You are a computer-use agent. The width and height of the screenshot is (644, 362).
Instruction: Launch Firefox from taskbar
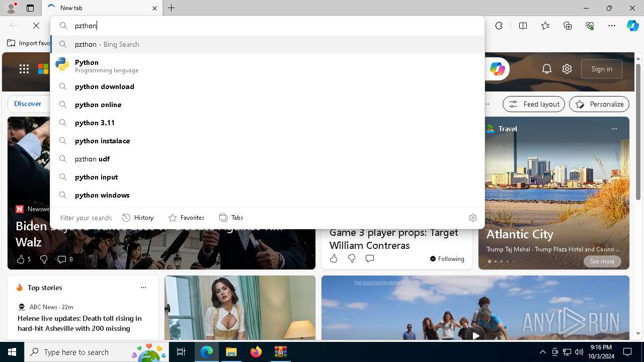pyautogui.click(x=256, y=352)
